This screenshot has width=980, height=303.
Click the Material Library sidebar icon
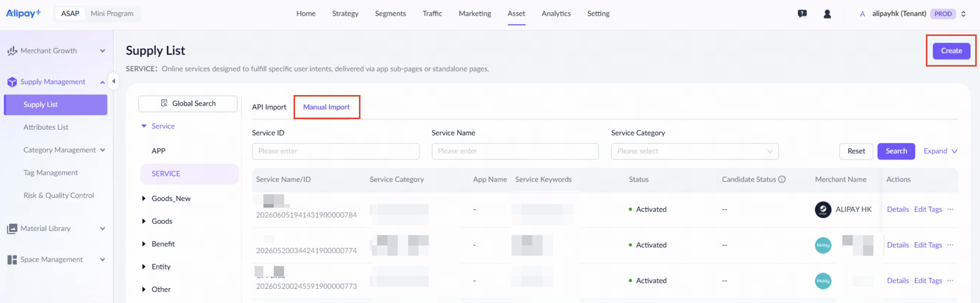(x=12, y=228)
